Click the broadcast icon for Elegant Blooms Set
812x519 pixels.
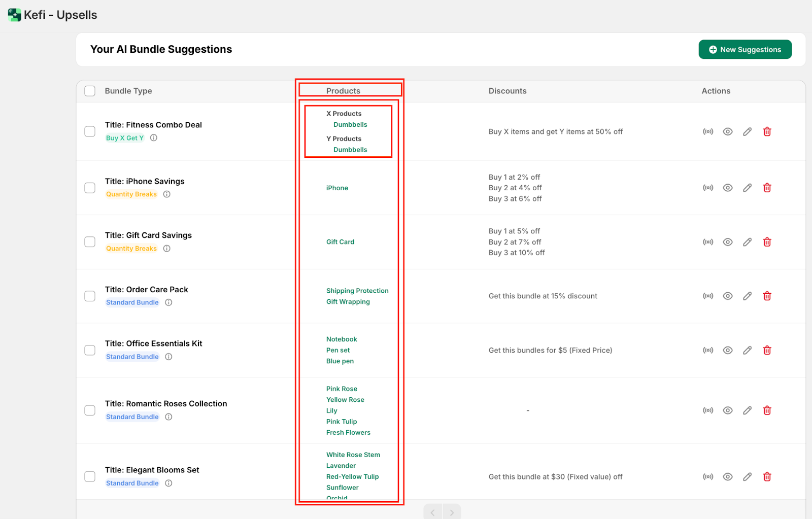[x=708, y=477]
